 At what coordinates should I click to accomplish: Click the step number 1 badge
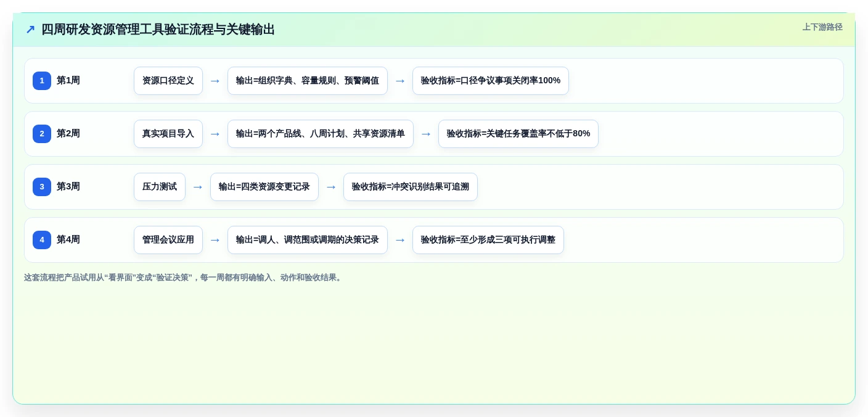42,81
